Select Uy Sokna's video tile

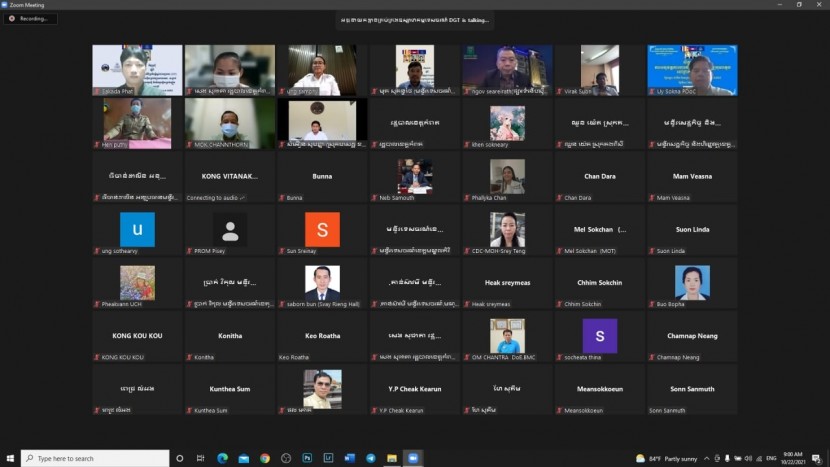(692, 70)
